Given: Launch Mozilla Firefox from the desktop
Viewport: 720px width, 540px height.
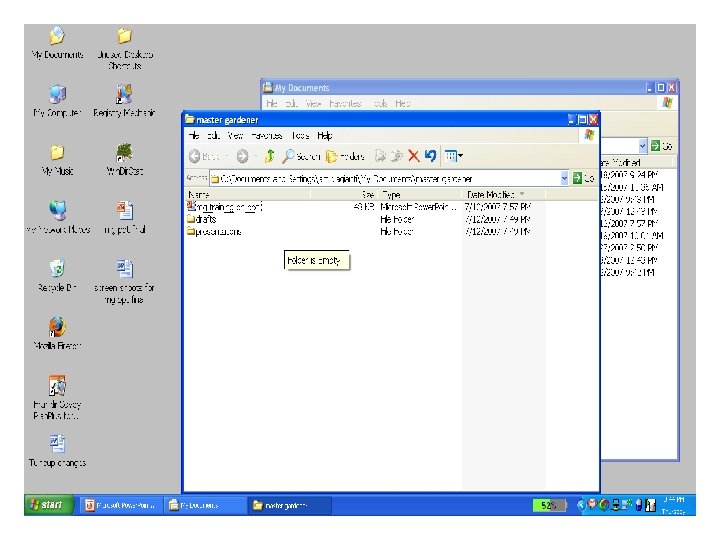Looking at the screenshot, I should coord(57,333).
